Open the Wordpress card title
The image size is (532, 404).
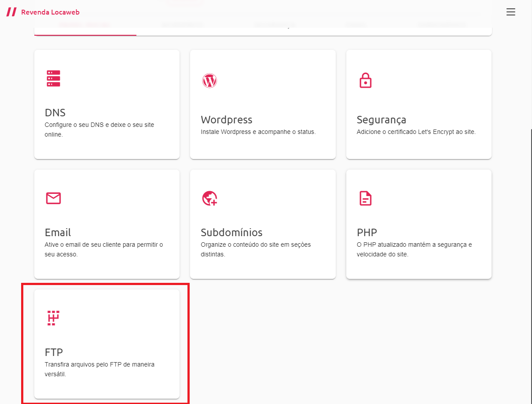tap(227, 119)
